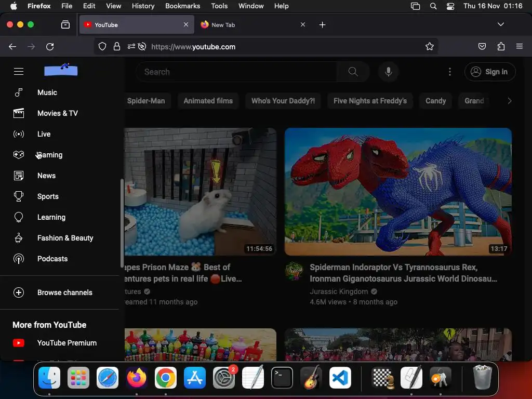The height and width of the screenshot is (399, 532).
Task: Open the Firefox application menu
Action: [520, 46]
